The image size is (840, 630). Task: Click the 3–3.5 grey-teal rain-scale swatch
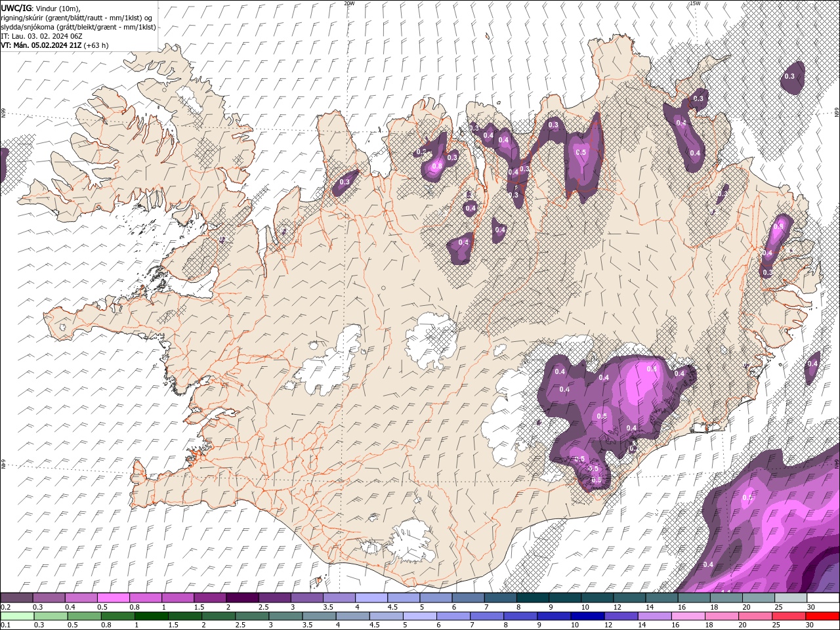coord(286,616)
